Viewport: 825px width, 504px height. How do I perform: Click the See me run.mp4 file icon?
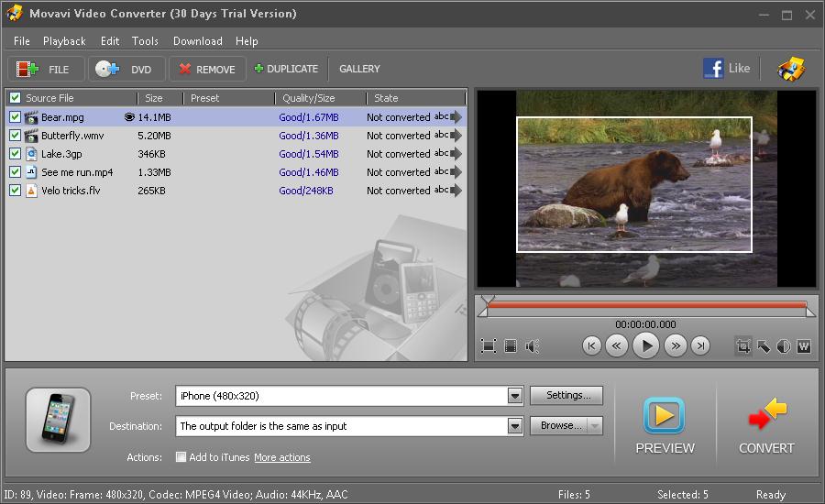[31, 172]
